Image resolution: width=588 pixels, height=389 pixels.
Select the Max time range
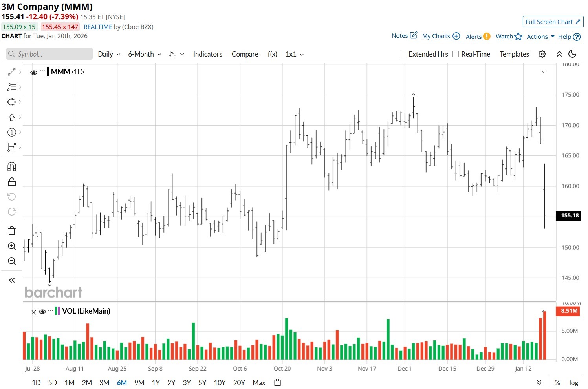pyautogui.click(x=259, y=383)
